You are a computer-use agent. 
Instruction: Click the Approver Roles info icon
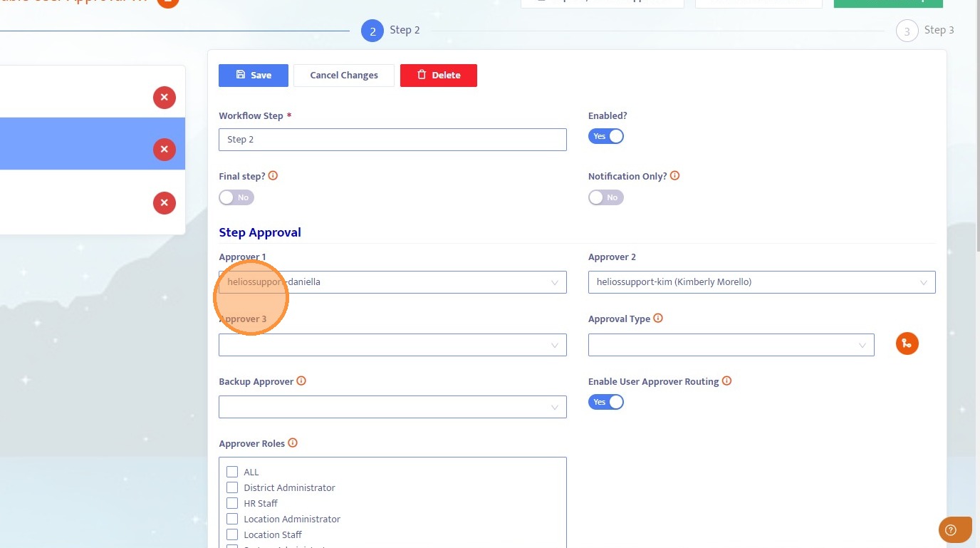coord(293,443)
